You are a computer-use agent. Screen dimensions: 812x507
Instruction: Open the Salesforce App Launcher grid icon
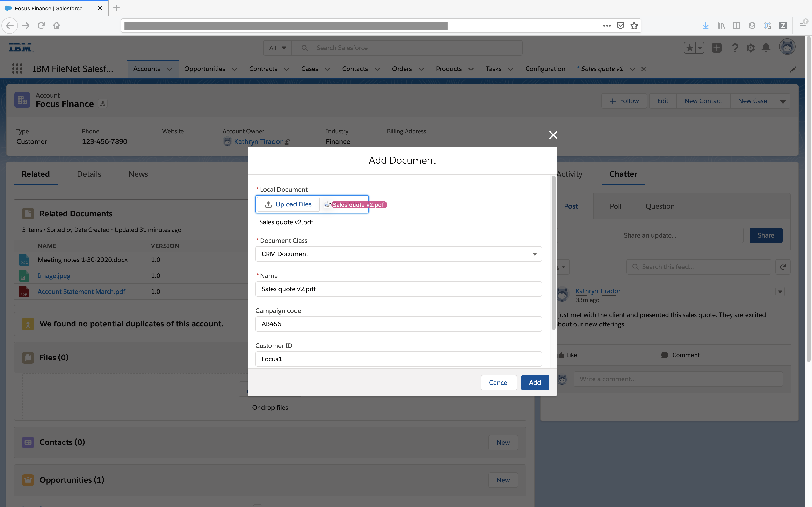click(x=17, y=68)
